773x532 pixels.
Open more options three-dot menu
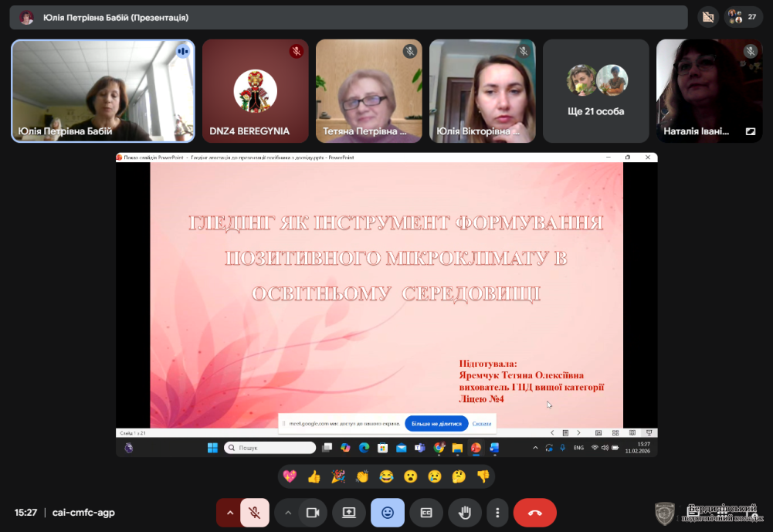[498, 513]
